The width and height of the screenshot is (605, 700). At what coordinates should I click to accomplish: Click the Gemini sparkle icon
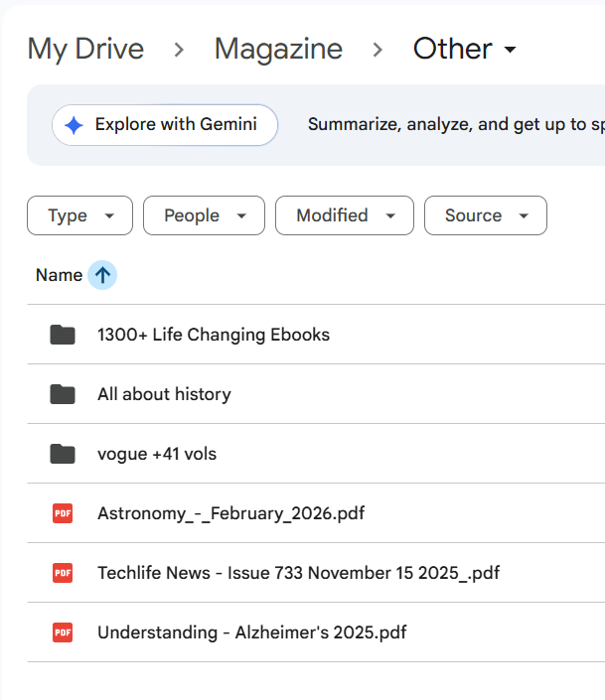click(74, 125)
